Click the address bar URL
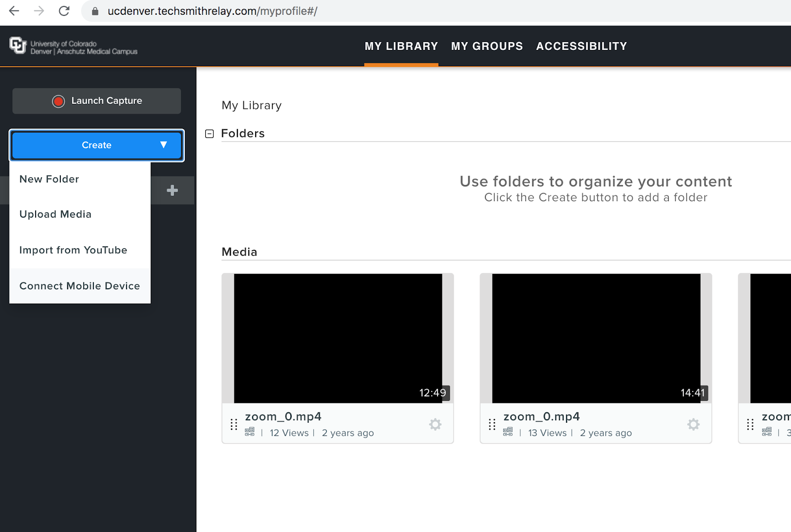 tap(213, 11)
